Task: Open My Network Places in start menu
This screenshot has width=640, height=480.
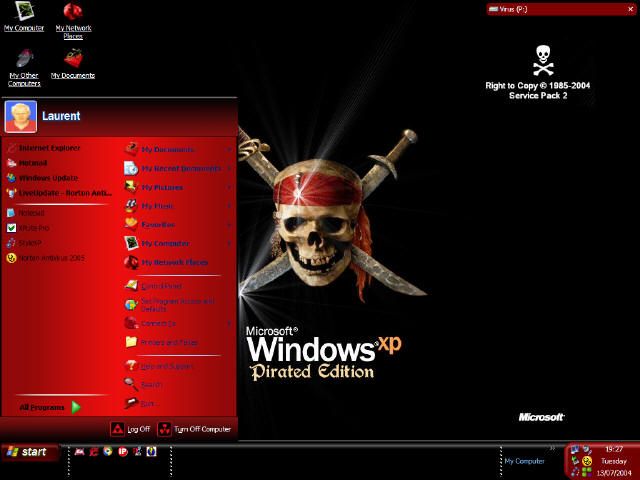Action: [x=166, y=262]
